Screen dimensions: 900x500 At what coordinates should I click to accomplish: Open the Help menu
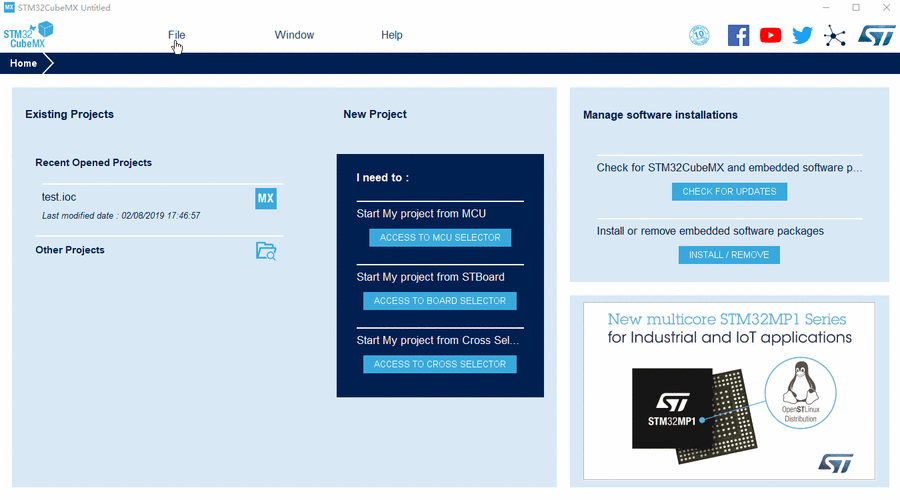coord(391,35)
